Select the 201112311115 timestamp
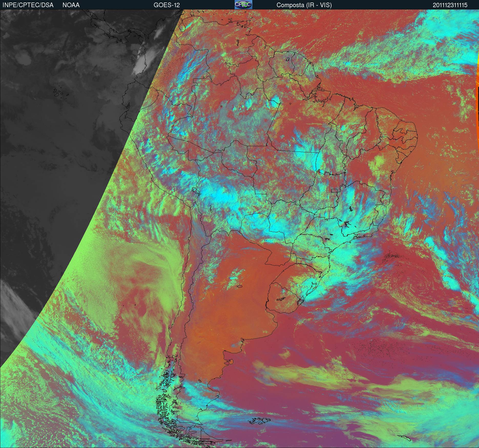This screenshot has height=448, width=479. (x=450, y=5)
